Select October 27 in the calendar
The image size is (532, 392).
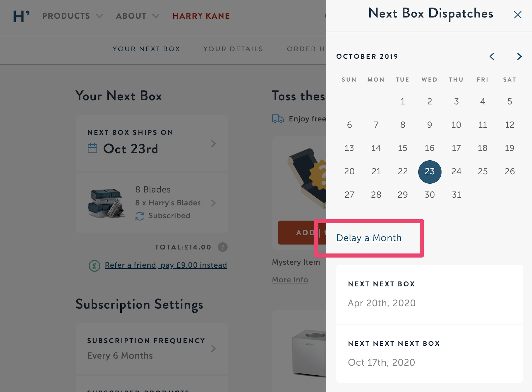click(349, 195)
